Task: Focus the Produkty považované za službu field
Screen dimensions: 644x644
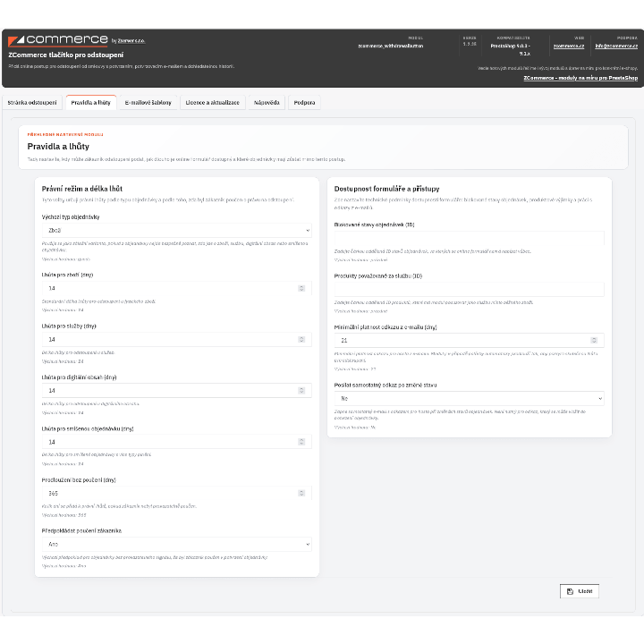Action: (469, 289)
